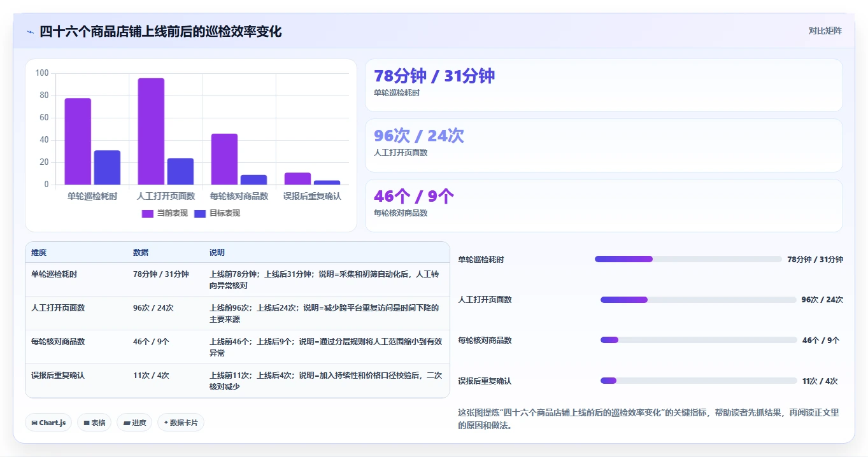Click the 表格 tag chip
This screenshot has height=457, width=868.
pyautogui.click(x=94, y=423)
